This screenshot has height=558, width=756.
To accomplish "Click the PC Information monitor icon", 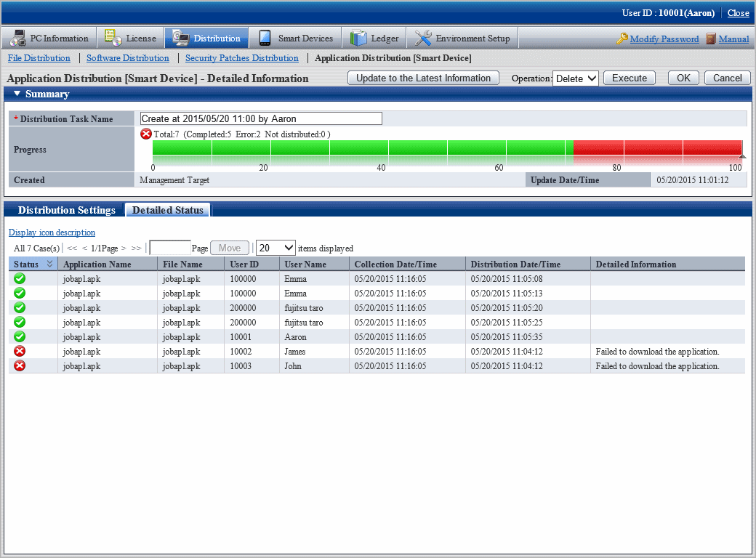I will click(18, 38).
